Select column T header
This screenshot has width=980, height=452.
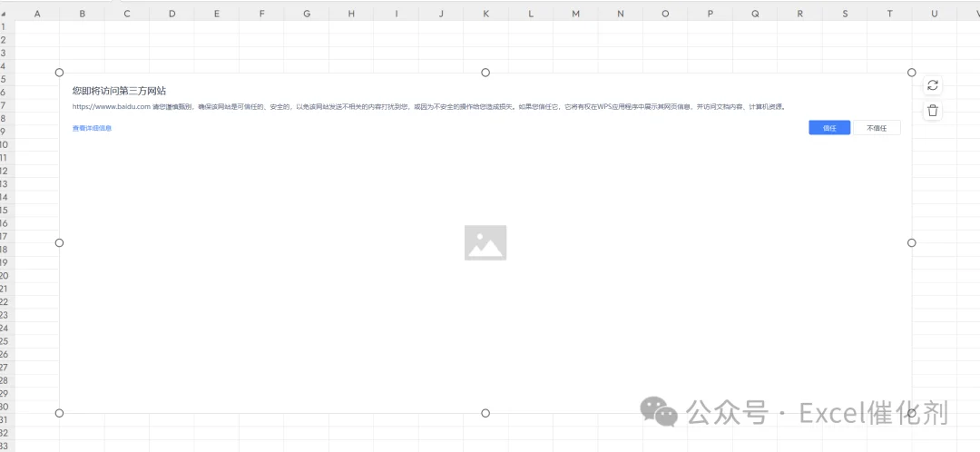click(x=889, y=14)
